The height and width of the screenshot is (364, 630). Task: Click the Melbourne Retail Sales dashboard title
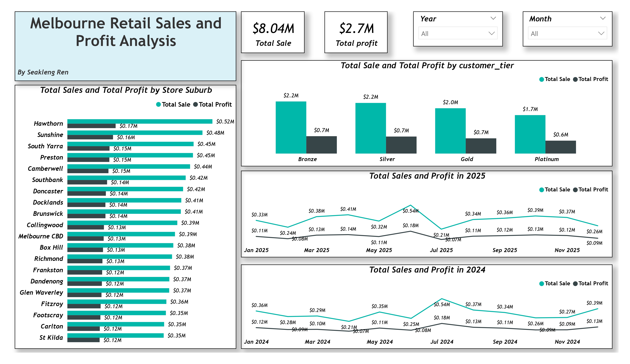coord(126,32)
